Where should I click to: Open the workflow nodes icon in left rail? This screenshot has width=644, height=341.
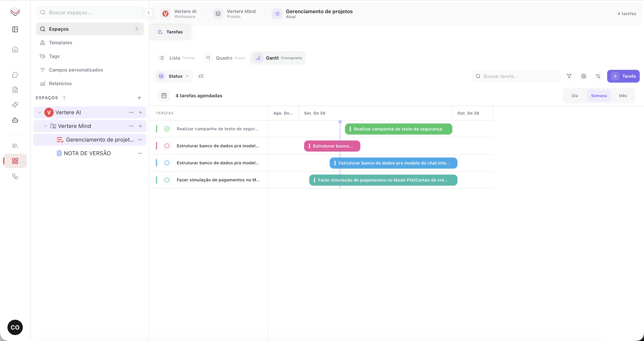coord(15,176)
